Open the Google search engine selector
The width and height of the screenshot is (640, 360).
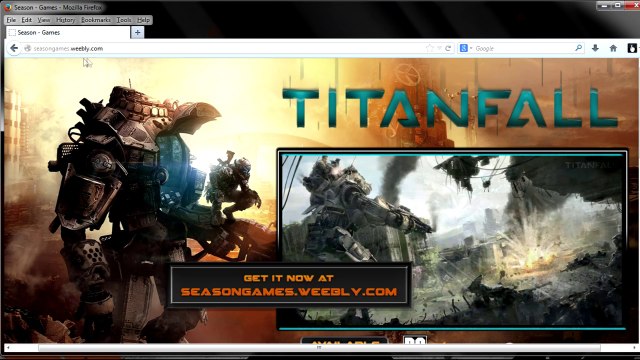[466, 48]
